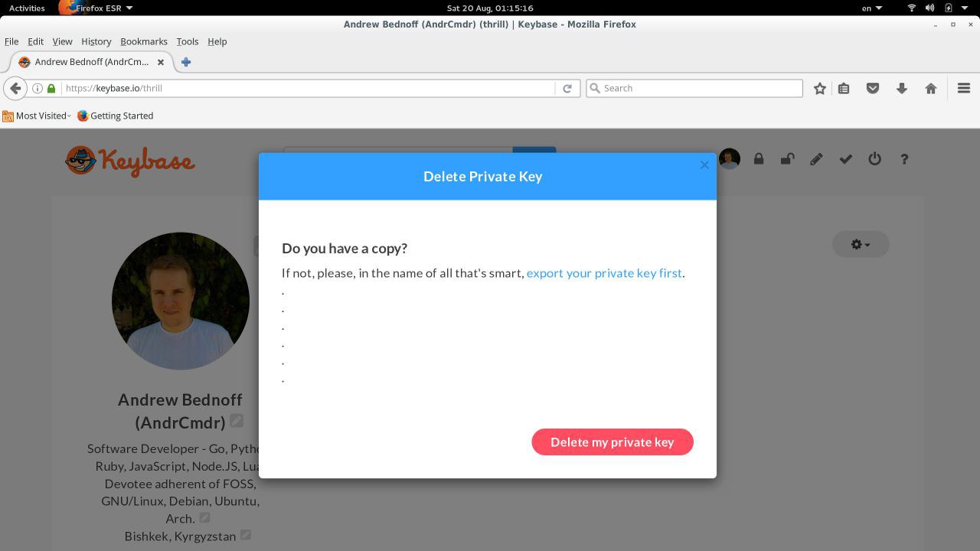Open the Firefox hamburger menu
The height and width of the screenshot is (551, 980).
(x=964, y=88)
